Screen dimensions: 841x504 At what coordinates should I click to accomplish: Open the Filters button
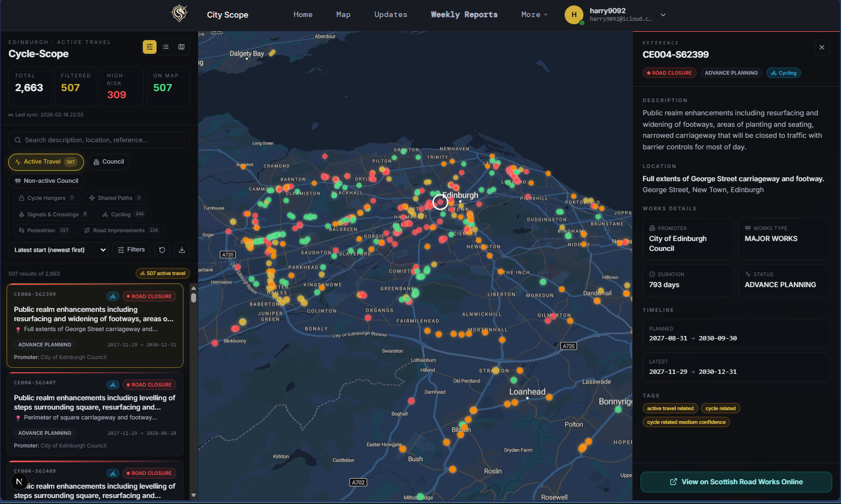(131, 250)
